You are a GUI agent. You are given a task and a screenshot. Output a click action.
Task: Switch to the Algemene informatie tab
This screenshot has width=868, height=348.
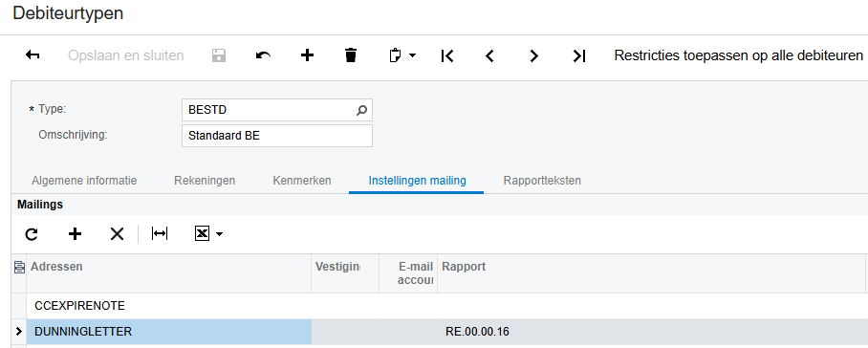pos(84,181)
